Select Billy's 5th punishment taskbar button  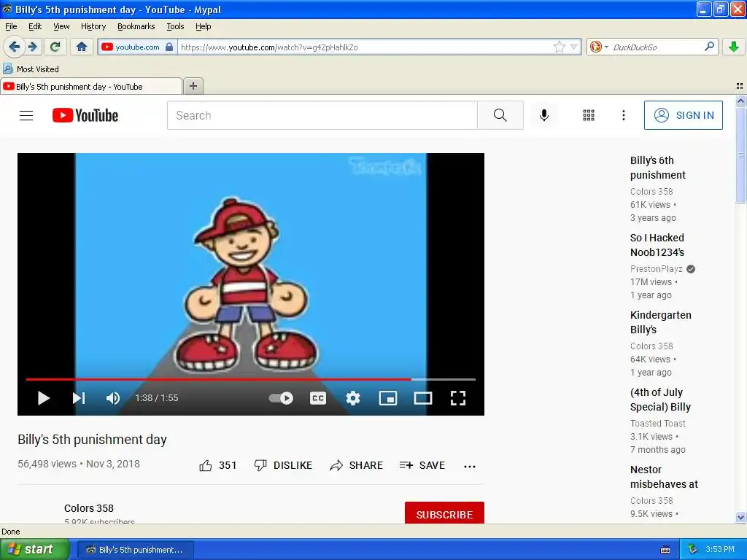pyautogui.click(x=135, y=550)
